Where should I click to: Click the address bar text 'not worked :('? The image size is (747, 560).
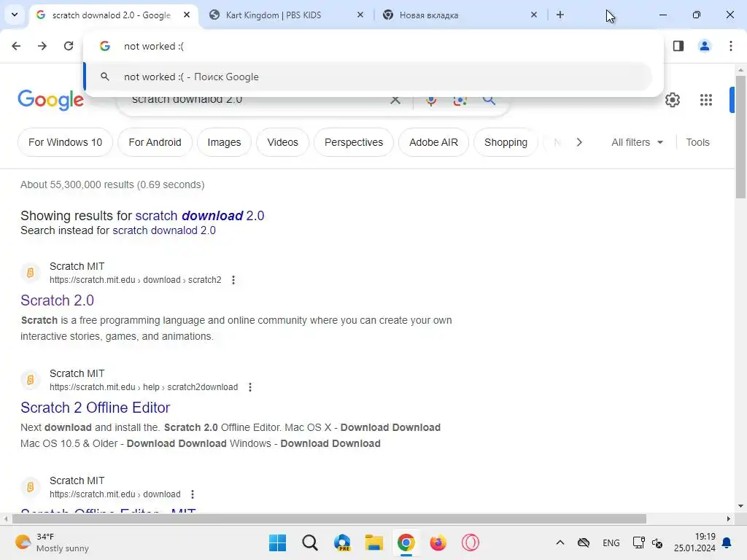point(154,46)
